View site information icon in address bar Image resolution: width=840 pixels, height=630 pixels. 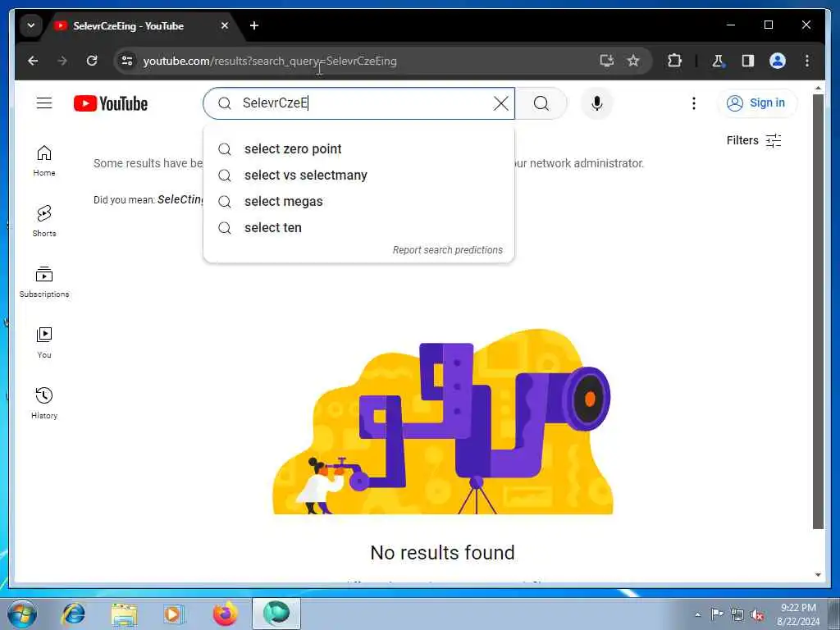tap(127, 61)
